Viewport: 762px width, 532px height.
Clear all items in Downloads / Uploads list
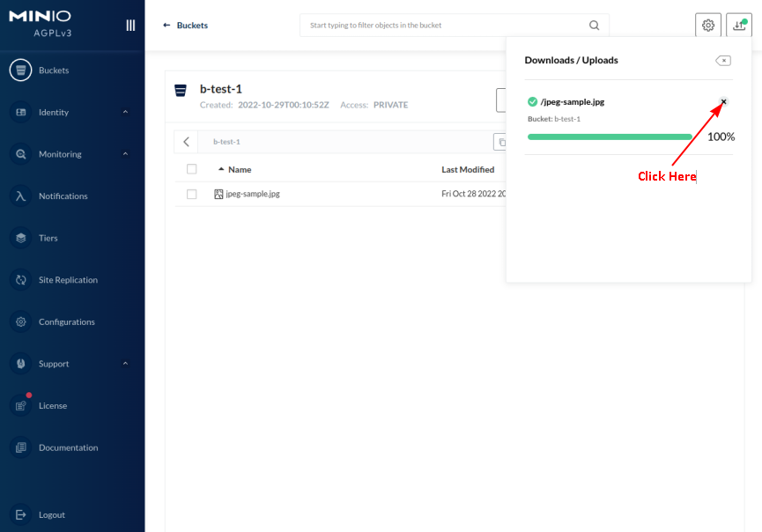722,61
